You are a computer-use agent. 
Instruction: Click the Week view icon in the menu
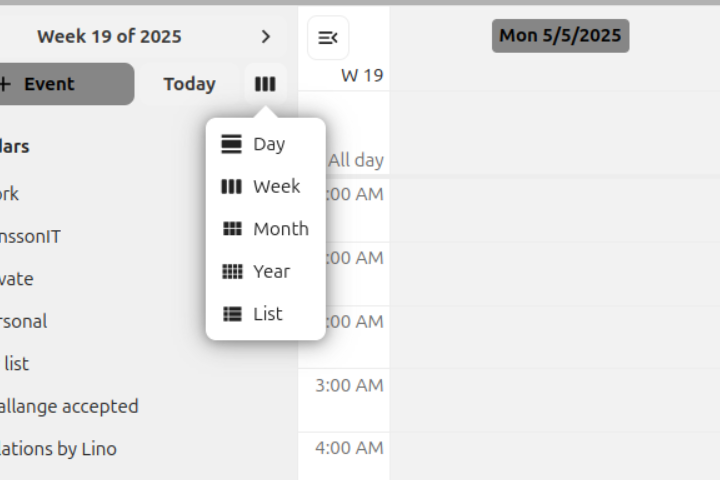[x=232, y=186]
